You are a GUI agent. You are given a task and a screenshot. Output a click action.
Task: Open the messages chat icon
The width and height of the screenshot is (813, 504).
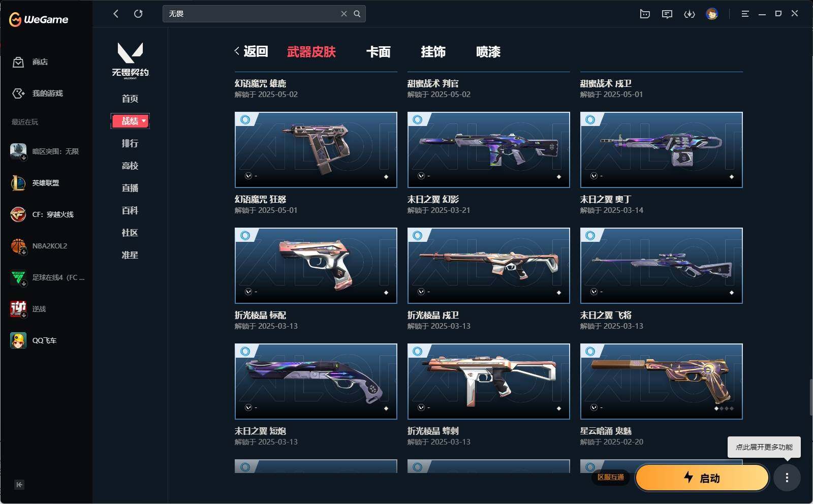coord(667,14)
